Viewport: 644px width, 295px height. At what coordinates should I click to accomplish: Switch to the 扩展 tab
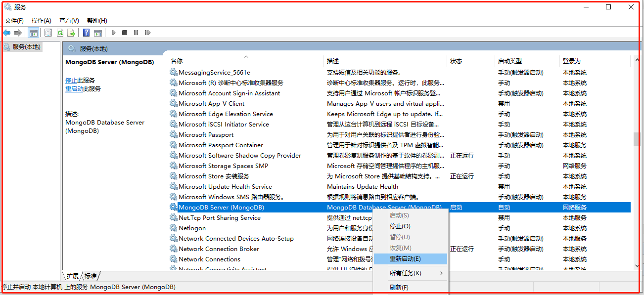pyautogui.click(x=73, y=276)
